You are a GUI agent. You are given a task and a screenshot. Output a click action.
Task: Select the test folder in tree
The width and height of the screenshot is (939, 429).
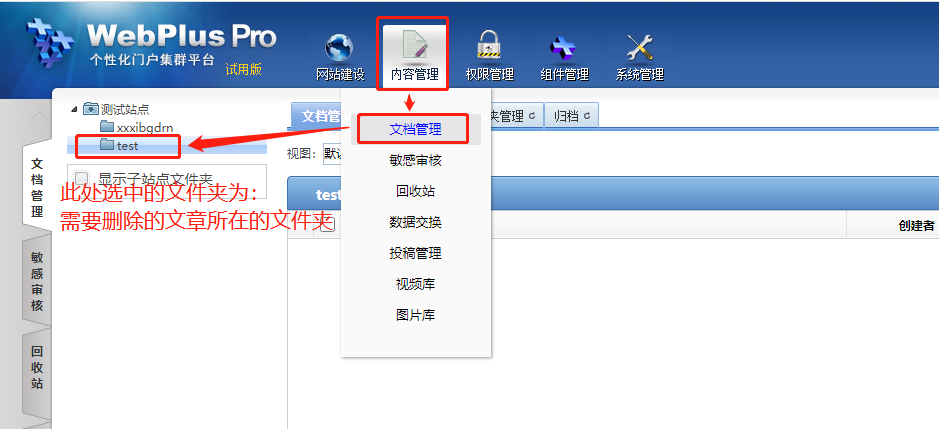pos(128,146)
